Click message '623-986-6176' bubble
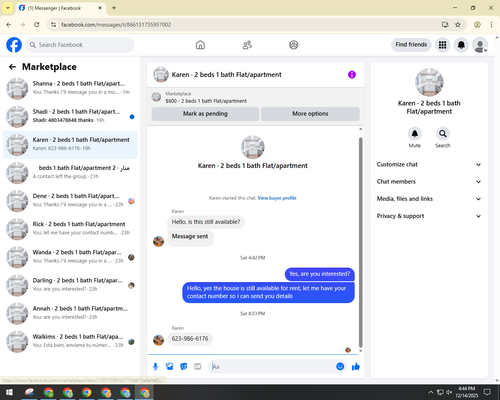 tap(190, 339)
